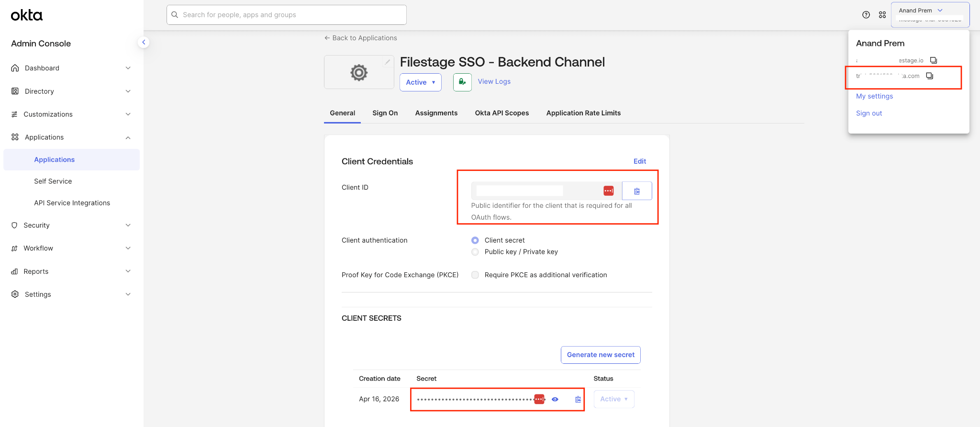
Task: Expand the Directory menu chevron
Action: tap(128, 91)
